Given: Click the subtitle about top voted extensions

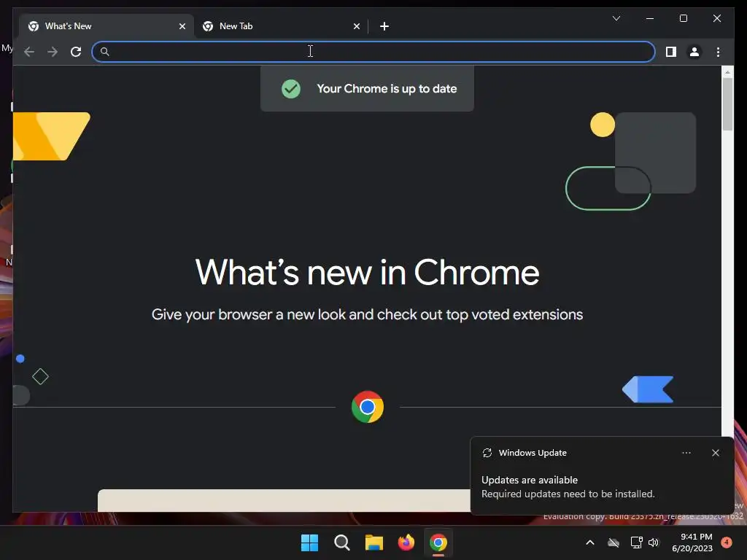Looking at the screenshot, I should pos(368,315).
